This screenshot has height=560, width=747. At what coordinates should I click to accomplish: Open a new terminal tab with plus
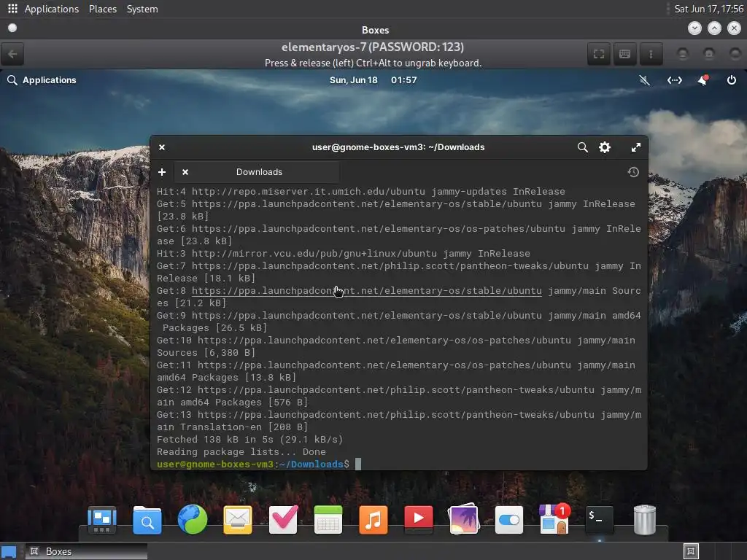[162, 172]
